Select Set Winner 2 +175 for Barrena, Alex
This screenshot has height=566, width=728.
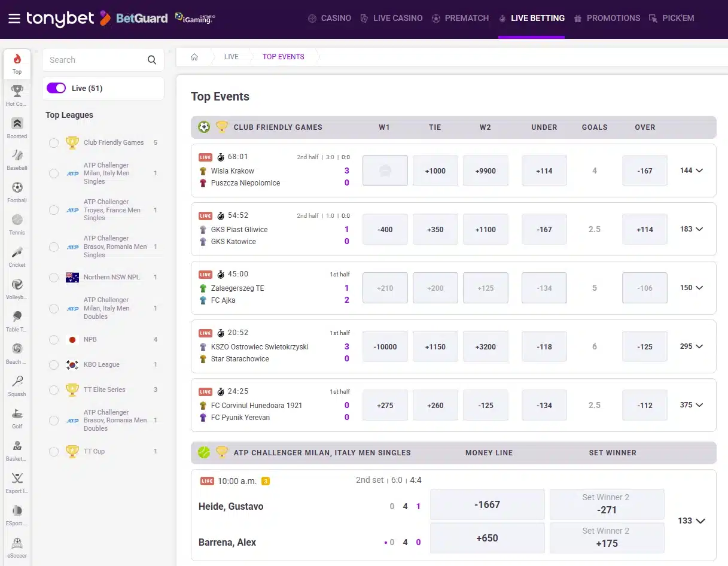pos(607,538)
